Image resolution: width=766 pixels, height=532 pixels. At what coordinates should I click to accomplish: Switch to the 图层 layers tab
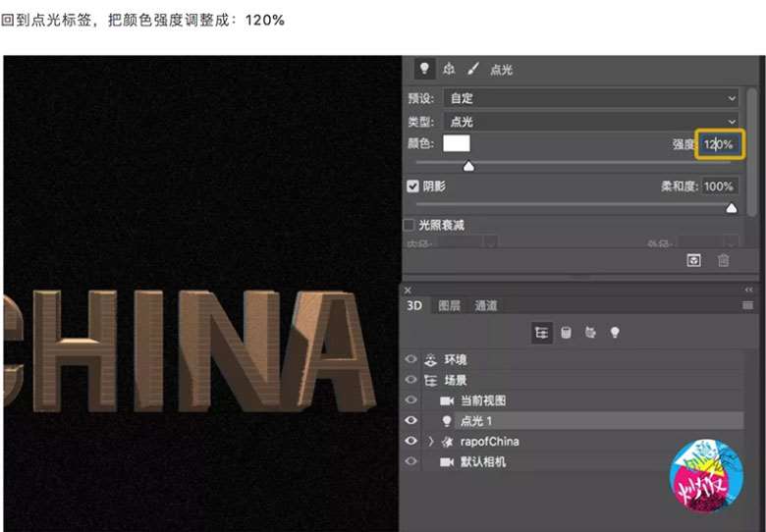pyautogui.click(x=449, y=305)
